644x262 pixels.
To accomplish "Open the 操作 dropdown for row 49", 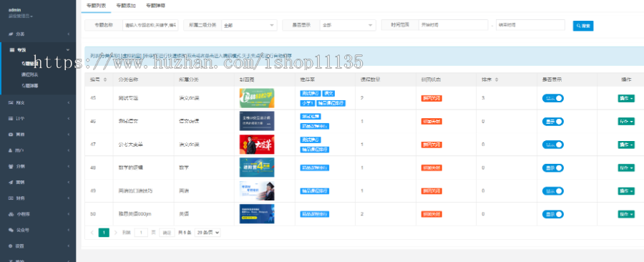I will point(626,191).
